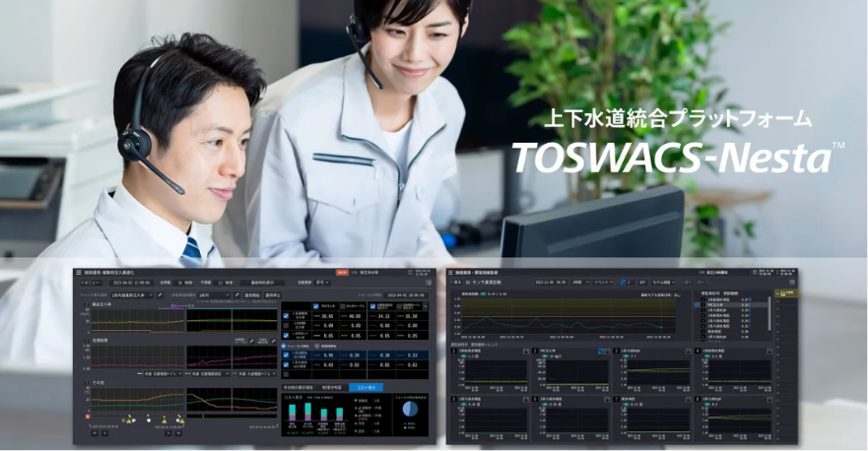Enable the unchecked checkbox on 0.00 row
Image resolution: width=868 pixels, height=451 pixels.
(x=286, y=326)
